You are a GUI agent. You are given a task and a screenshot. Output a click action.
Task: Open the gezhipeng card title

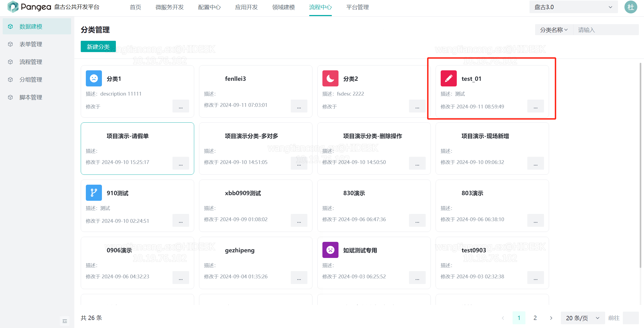[240, 250]
